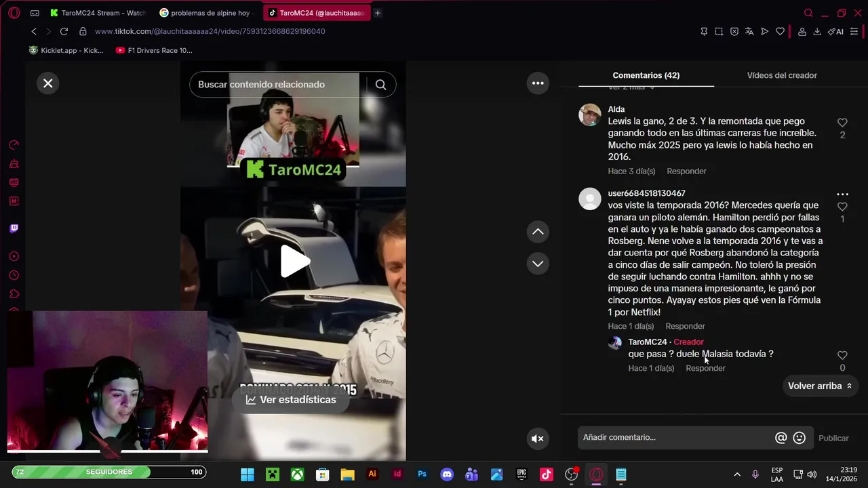The image size is (868, 488).
Task: Open the Opera tab search magnifier
Action: (x=808, y=13)
